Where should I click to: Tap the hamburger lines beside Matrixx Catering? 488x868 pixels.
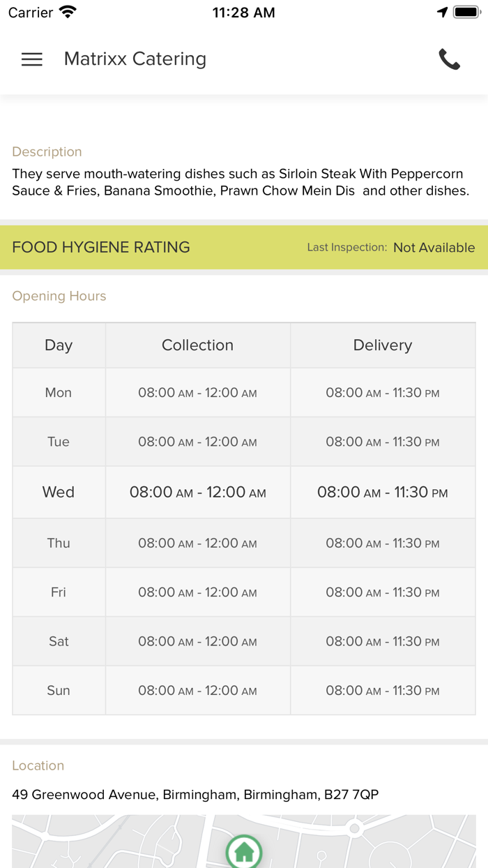coord(31,59)
